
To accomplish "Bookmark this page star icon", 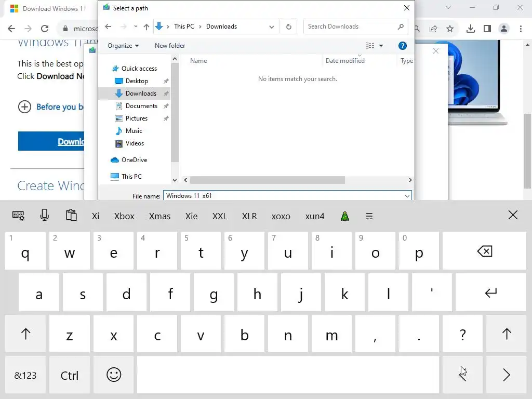I will (x=450, y=29).
